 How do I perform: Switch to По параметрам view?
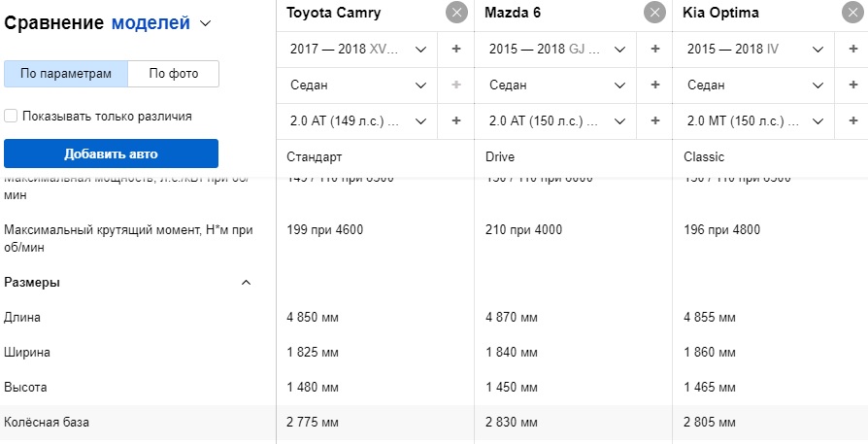(66, 74)
